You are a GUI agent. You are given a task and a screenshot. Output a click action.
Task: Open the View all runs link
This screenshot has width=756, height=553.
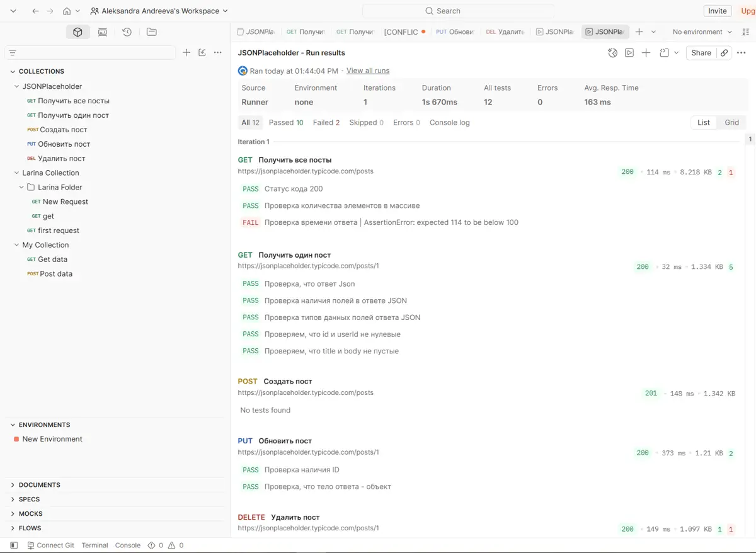368,71
